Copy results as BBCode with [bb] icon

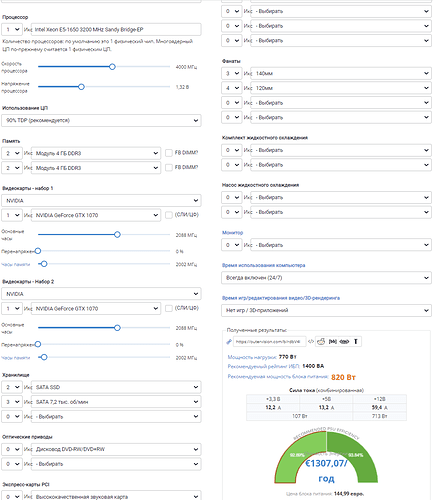333,342
